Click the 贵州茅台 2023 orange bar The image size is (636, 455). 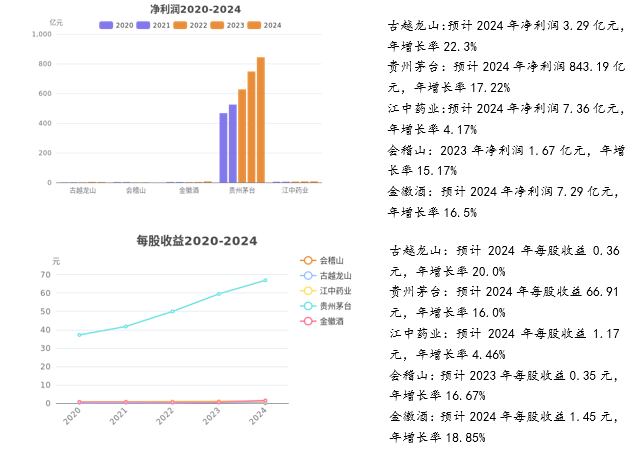point(251,127)
